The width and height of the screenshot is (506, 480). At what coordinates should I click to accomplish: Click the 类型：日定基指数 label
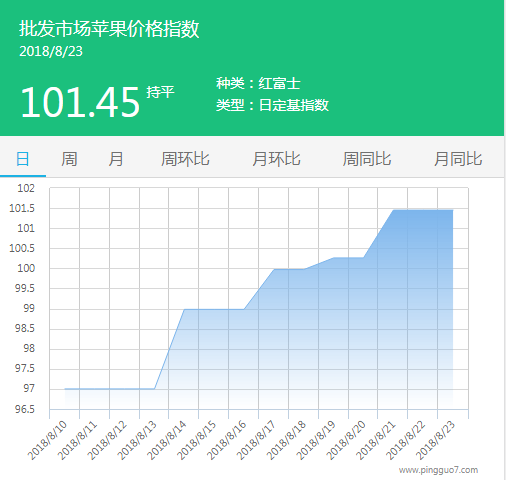pyautogui.click(x=272, y=105)
